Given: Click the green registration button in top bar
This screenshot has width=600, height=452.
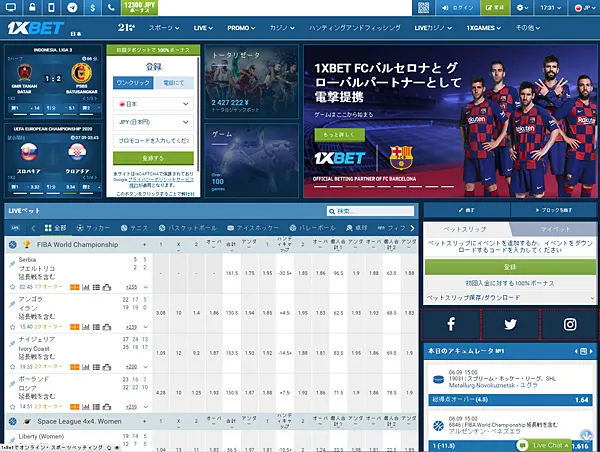Looking at the screenshot, I should 495,8.
